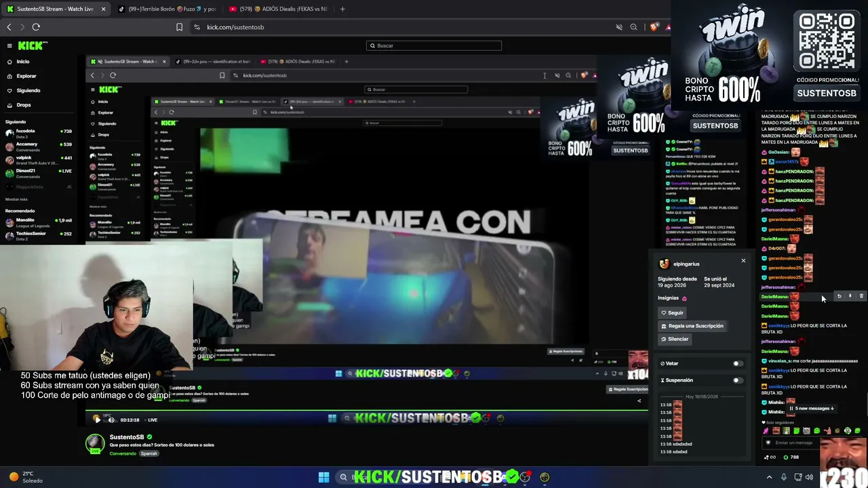Show hidden system tray icons

pos(769,477)
